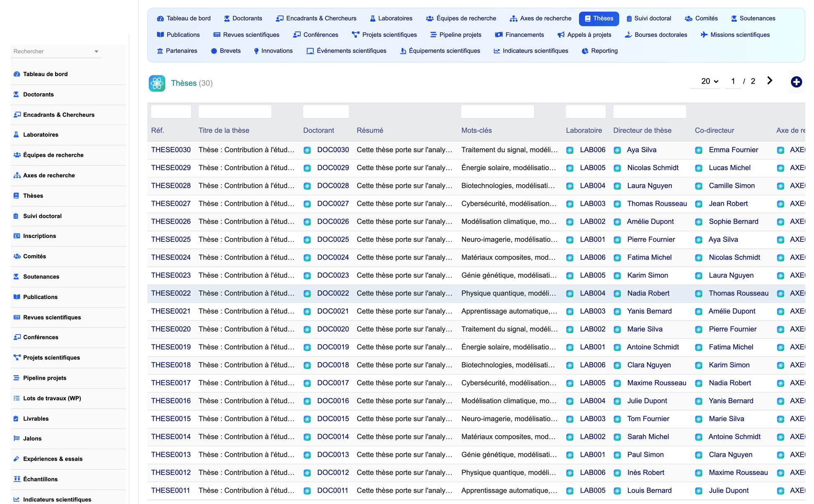Click LAB004 icon in THESE0022 row
The width and height of the screenshot is (814, 504).
coord(570,294)
